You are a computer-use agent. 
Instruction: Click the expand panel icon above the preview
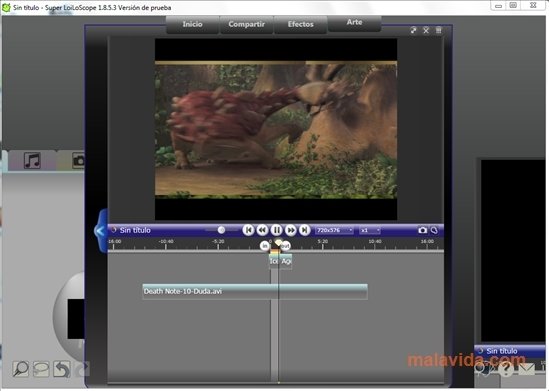(414, 30)
